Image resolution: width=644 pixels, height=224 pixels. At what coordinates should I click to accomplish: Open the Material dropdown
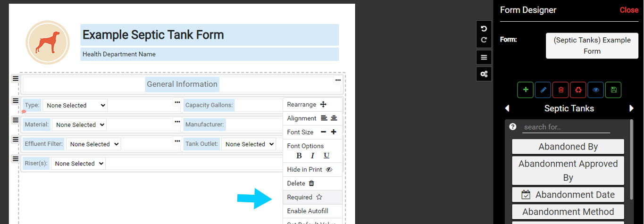pos(79,125)
